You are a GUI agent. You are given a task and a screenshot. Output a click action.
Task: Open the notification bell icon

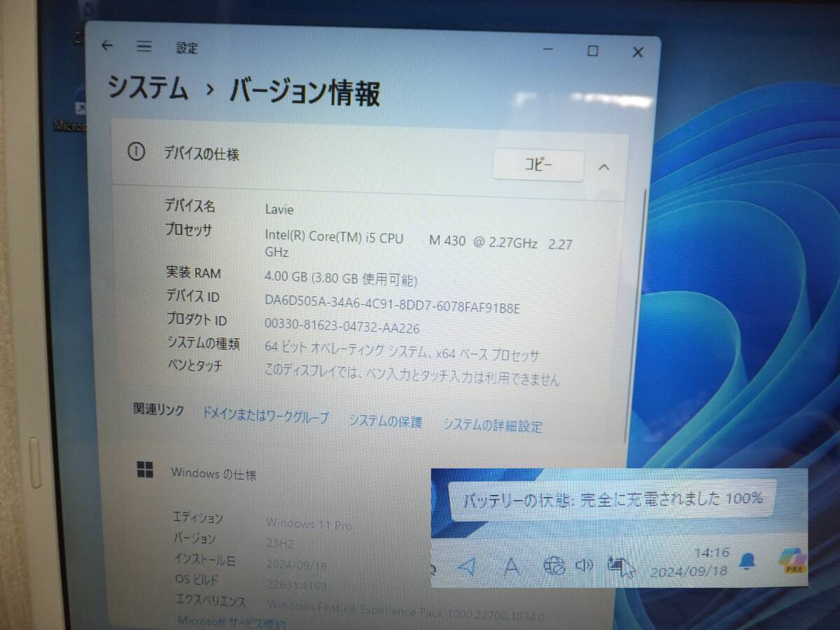748,561
